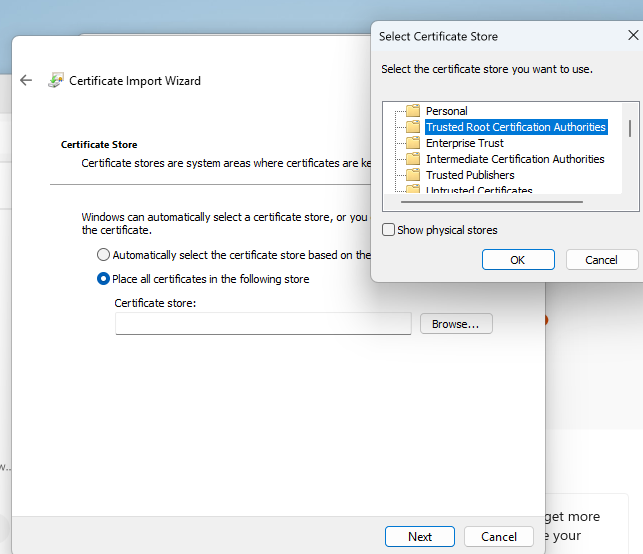Click the Intermediate Certification Authorities folder icon
The width and height of the screenshot is (643, 554).
click(412, 159)
